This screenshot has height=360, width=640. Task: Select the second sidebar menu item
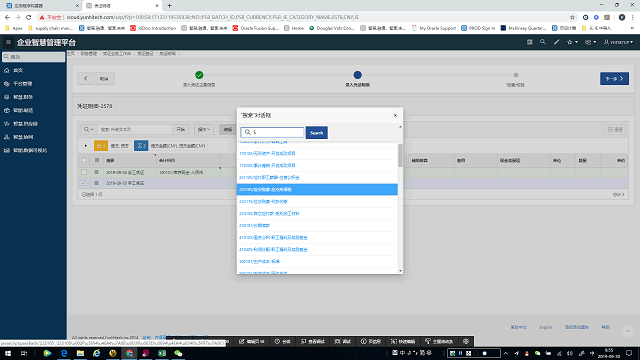point(33,84)
